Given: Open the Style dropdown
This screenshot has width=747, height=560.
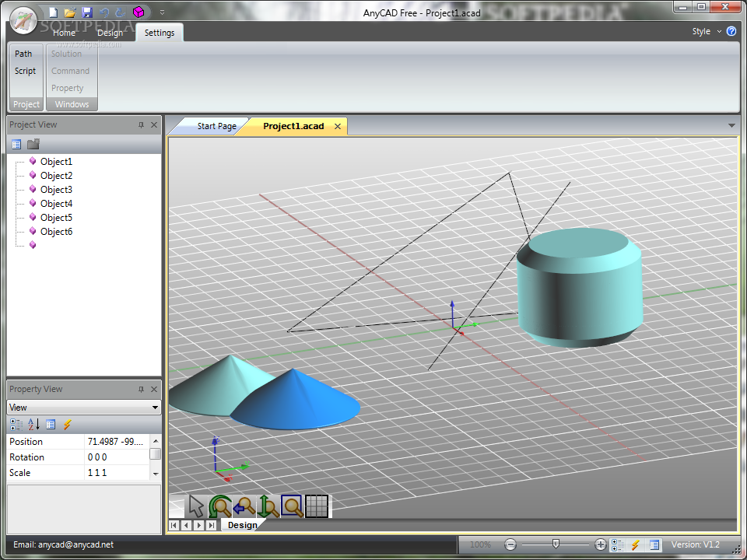Looking at the screenshot, I should (x=707, y=31).
